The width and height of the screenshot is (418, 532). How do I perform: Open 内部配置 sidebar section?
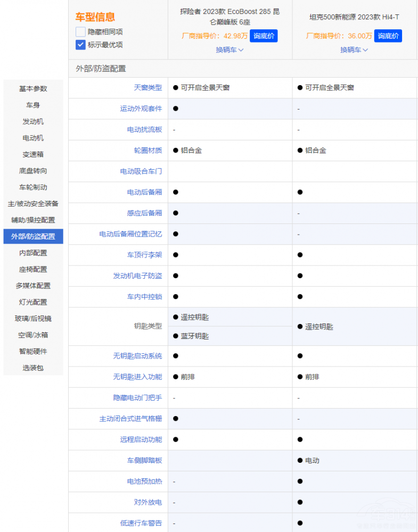pyautogui.click(x=33, y=253)
